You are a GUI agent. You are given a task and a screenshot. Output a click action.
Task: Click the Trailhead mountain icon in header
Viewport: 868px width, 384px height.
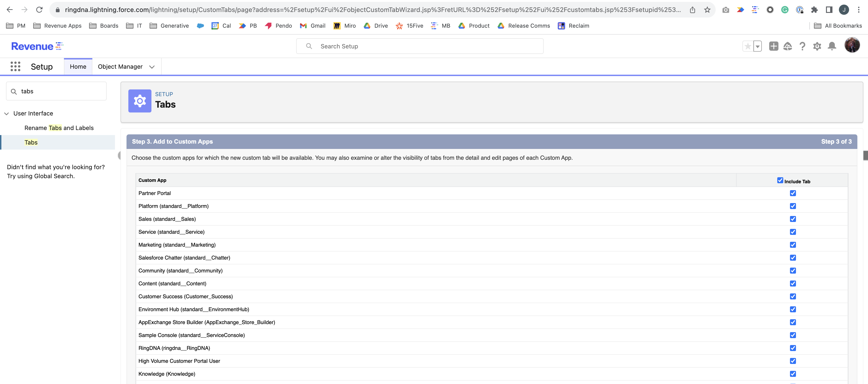tap(788, 46)
